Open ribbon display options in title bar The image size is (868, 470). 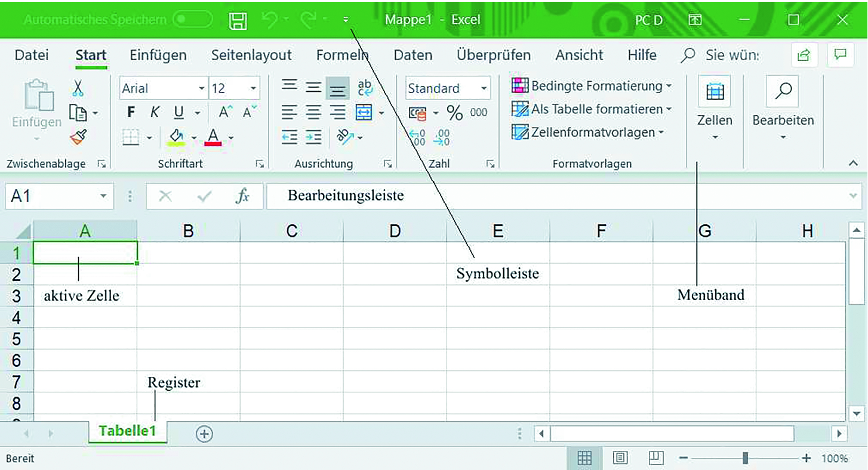tap(695, 20)
